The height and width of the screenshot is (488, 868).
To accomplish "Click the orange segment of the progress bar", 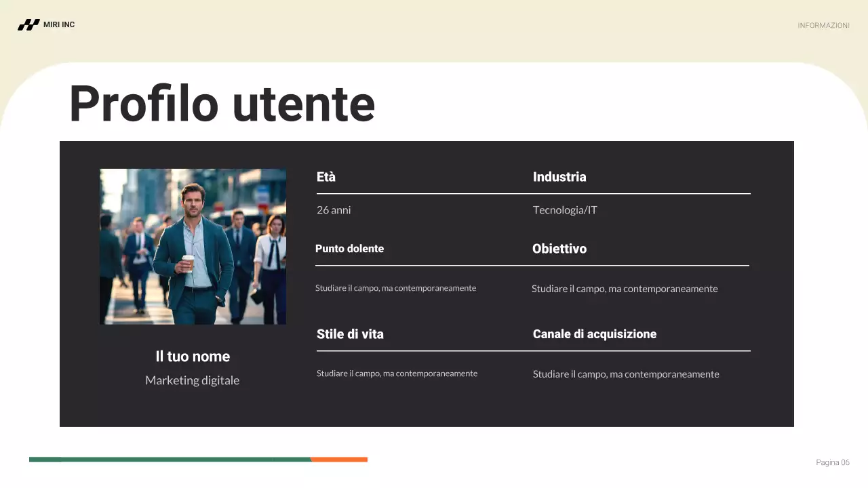I will point(339,460).
